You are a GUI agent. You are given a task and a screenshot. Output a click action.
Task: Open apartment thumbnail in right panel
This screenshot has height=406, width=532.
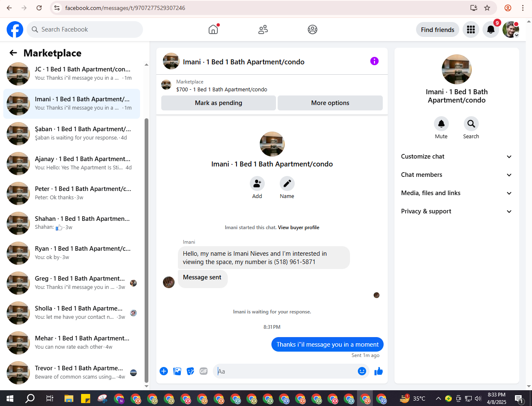tap(456, 69)
